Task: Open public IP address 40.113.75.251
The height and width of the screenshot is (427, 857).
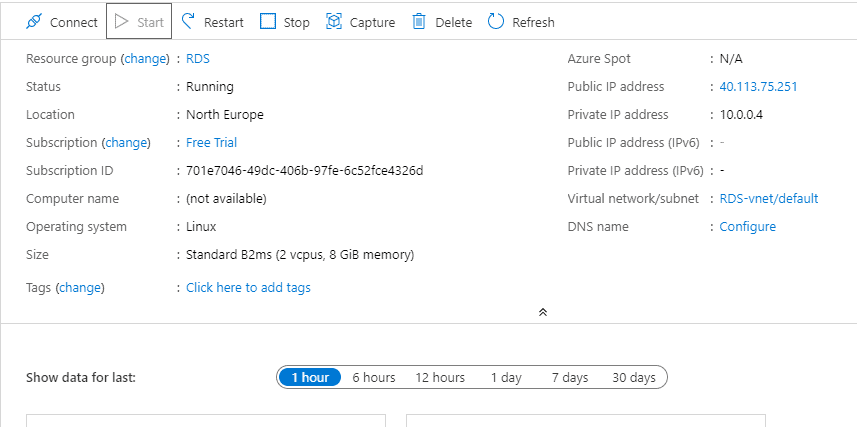Action: pyautogui.click(x=758, y=87)
